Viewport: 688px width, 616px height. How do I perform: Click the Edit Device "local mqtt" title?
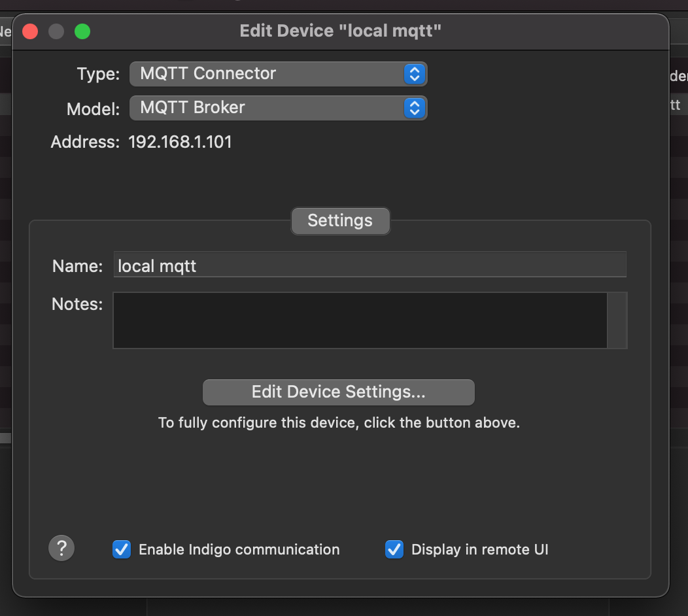click(340, 31)
